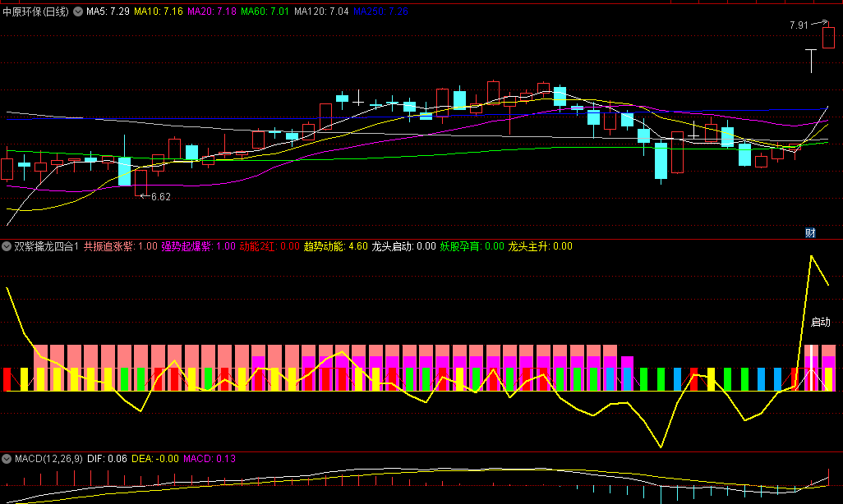This screenshot has width=843, height=504.
Task: Select the 龙头主升: 0.00 readout
Action: [541, 246]
